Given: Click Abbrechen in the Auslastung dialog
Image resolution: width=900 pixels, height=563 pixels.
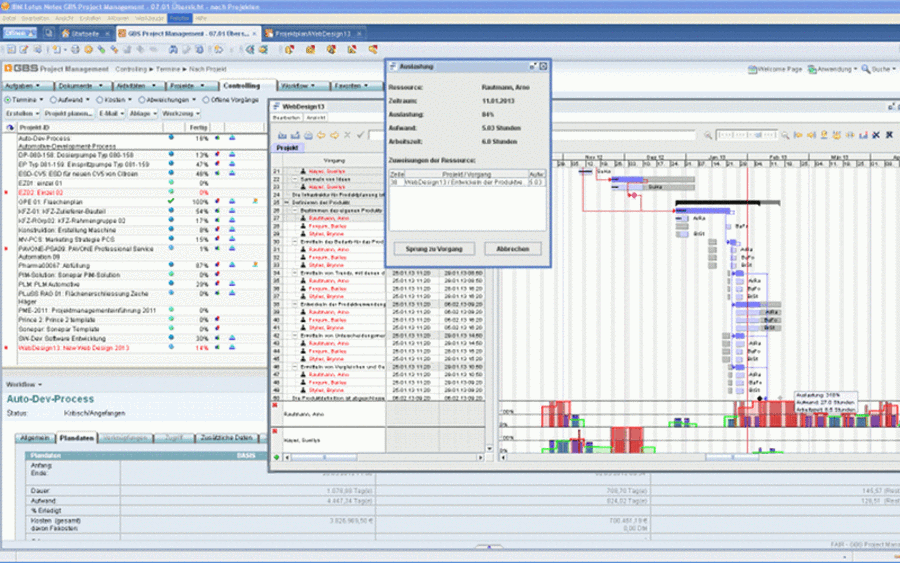Looking at the screenshot, I should (x=512, y=249).
